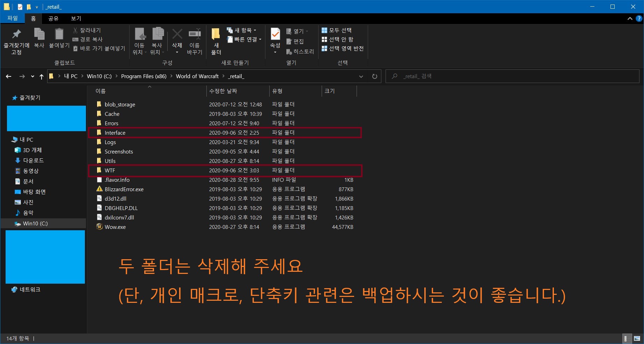Click World of Warcraft in breadcrumb
Image resolution: width=644 pixels, height=344 pixels.
[x=197, y=76]
